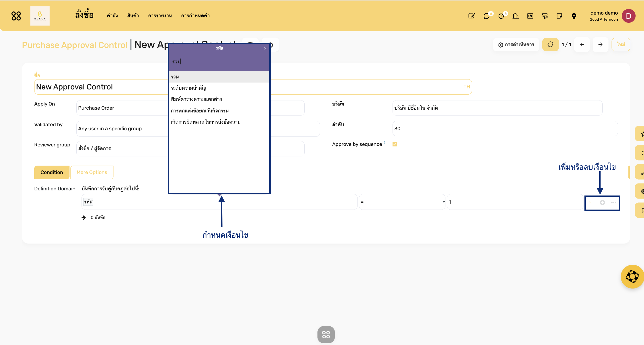Screen dimensions: 644x345
Task: Open the equals operator dropdown
Action: click(402, 202)
